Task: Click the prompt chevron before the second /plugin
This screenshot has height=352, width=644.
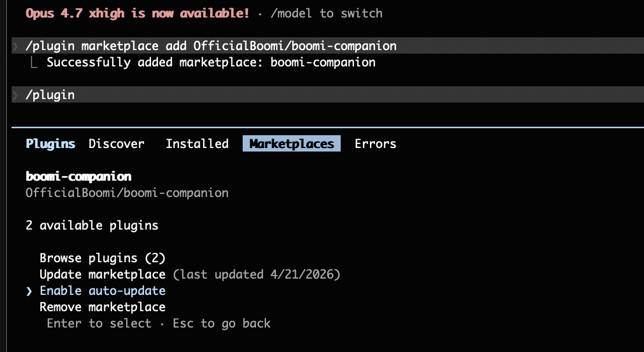Action: point(15,95)
